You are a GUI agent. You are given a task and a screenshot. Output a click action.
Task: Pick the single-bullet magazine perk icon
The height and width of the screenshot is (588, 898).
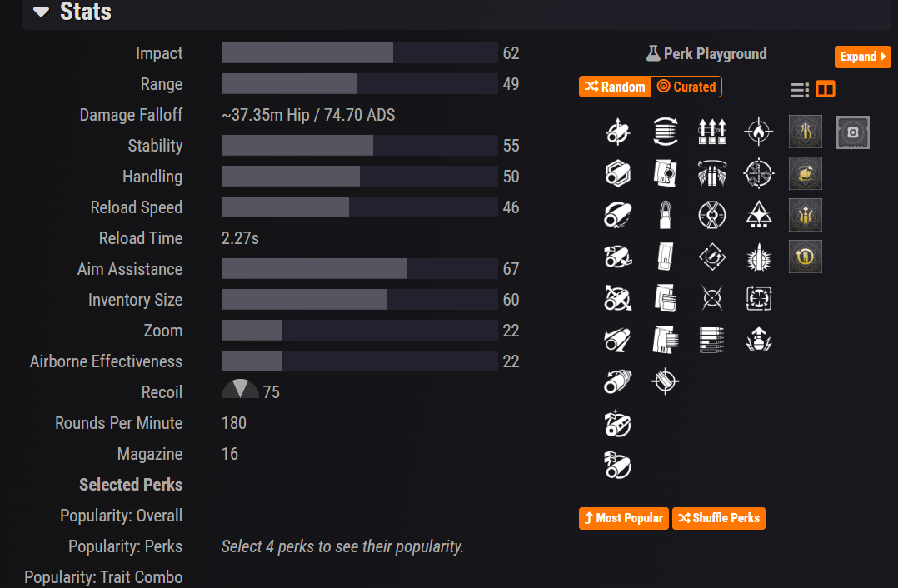pos(665,215)
